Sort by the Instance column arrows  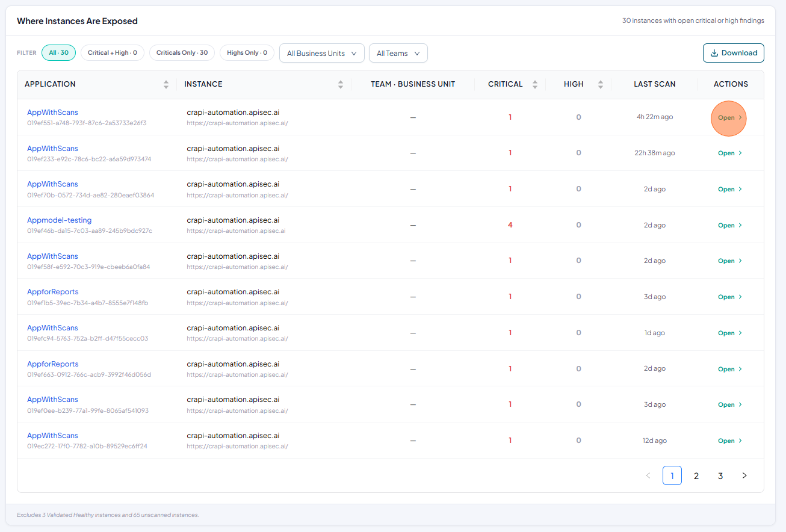click(x=341, y=84)
